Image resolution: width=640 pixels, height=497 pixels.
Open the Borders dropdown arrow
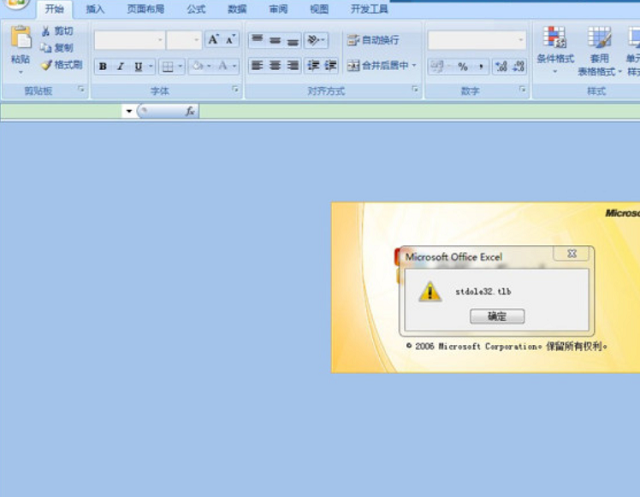[180, 66]
